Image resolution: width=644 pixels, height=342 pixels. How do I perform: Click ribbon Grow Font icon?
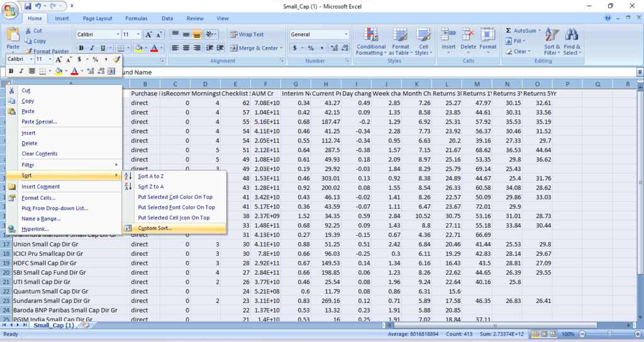tap(148, 35)
